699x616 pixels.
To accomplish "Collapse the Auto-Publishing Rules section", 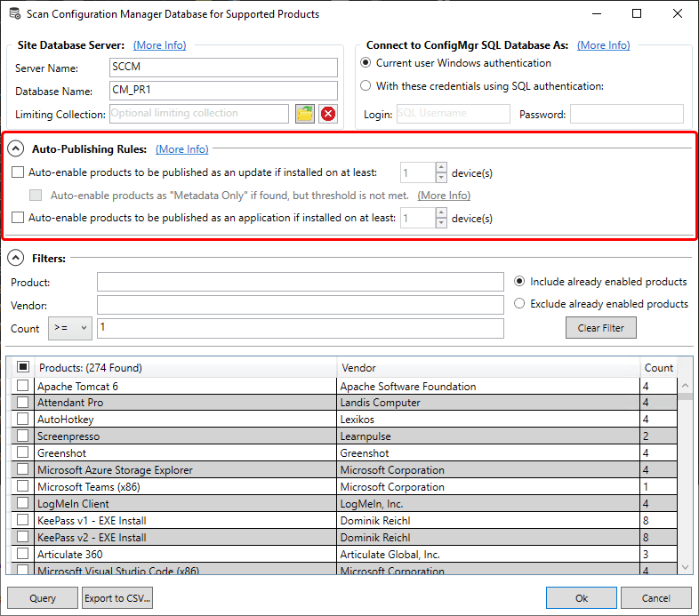I will pos(16,148).
